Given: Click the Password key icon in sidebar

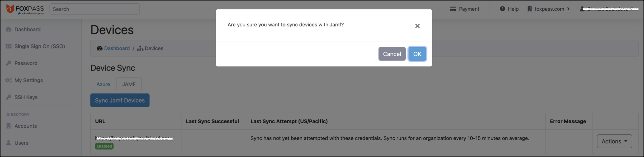Looking at the screenshot, I should 9,63.
